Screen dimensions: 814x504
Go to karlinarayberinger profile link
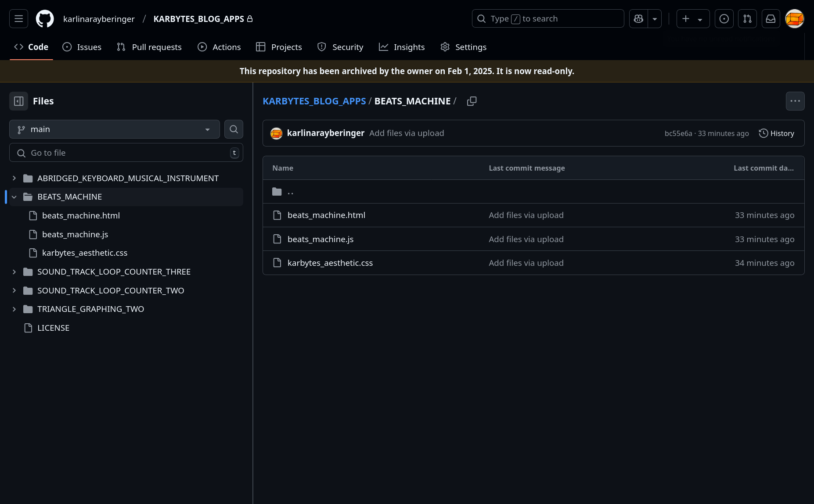click(99, 19)
